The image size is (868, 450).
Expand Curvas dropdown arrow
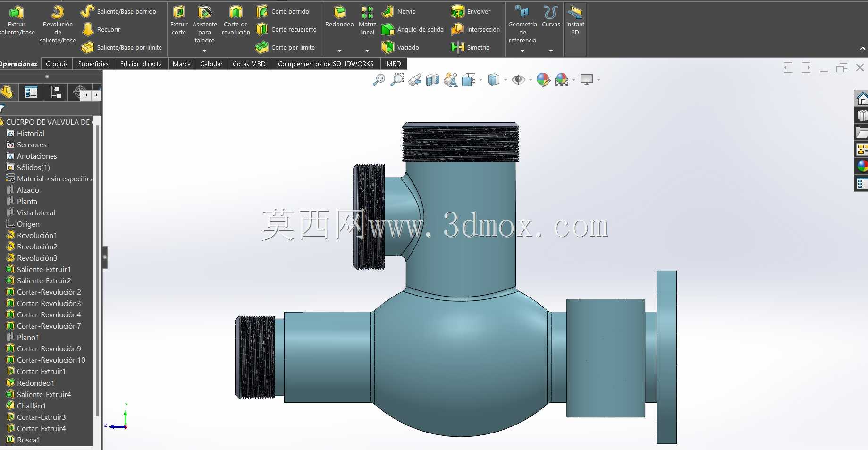point(551,51)
